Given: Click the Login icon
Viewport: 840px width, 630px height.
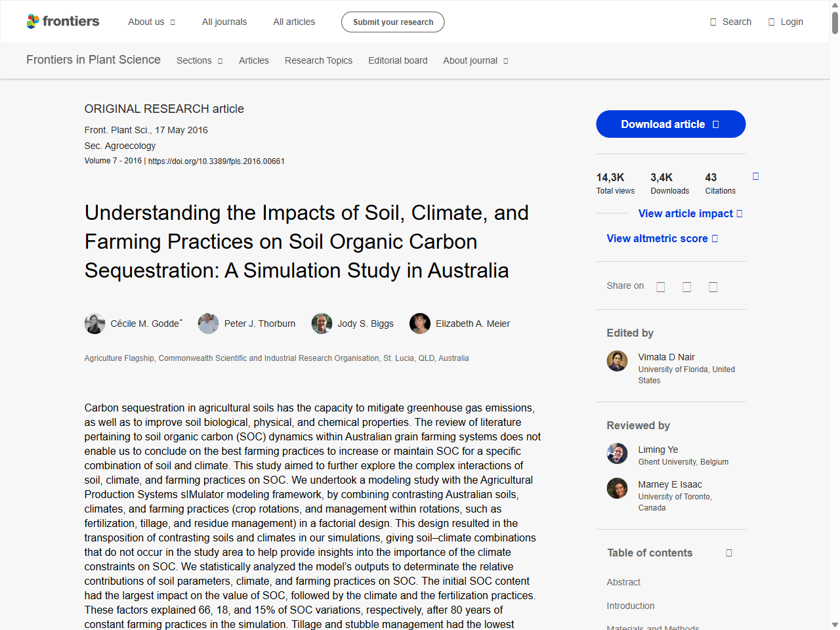Looking at the screenshot, I should (x=770, y=22).
